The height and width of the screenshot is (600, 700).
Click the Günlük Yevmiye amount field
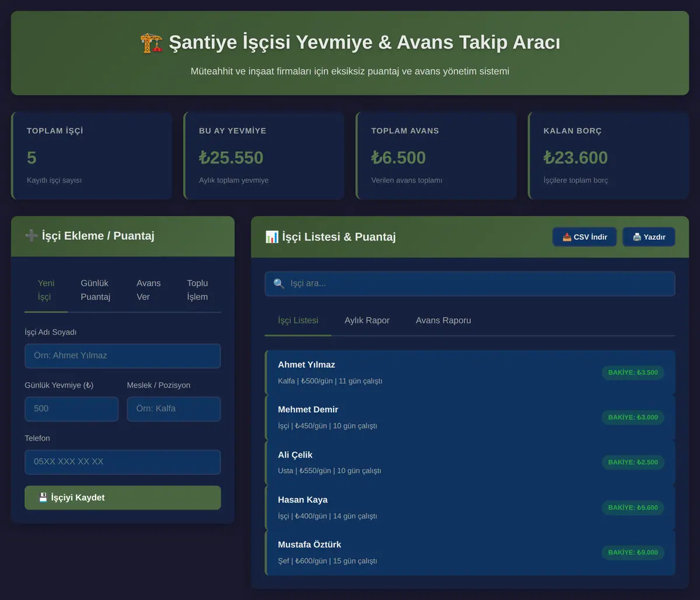(x=72, y=409)
